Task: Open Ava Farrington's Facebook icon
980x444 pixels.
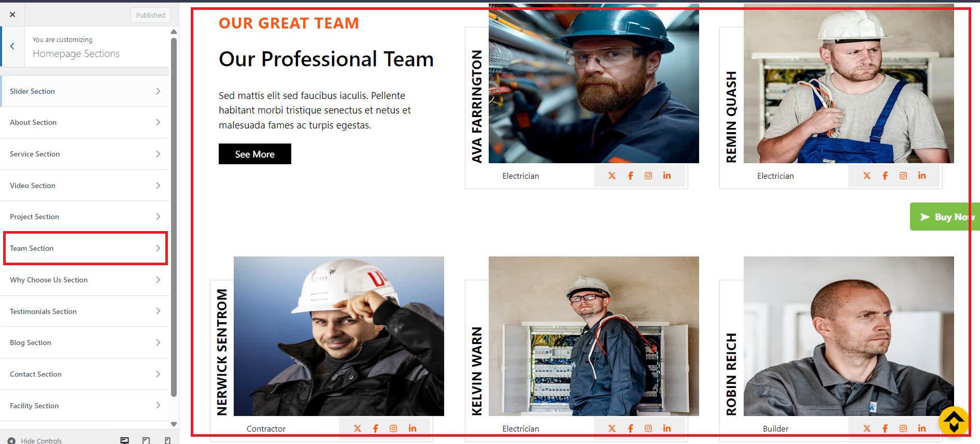Action: coord(631,176)
